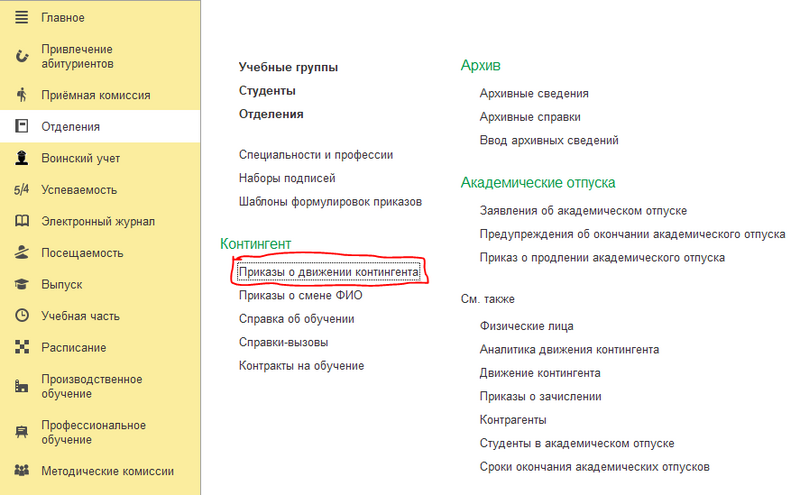The image size is (800, 495).
Task: Open Студенты в академическом отпуске
Action: pos(577,443)
